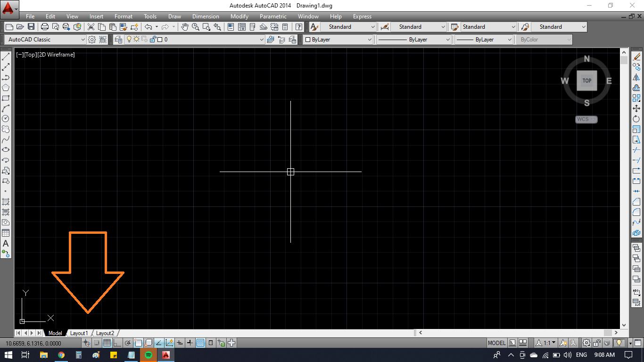Select the Move modify tool
The width and height of the screenshot is (644, 362).
pos(636,108)
